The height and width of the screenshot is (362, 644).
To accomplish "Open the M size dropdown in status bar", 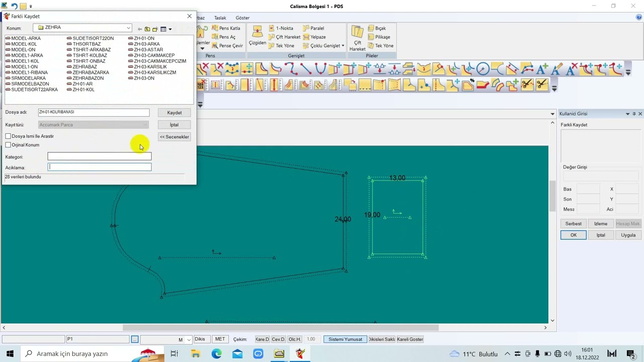I will click(189, 340).
